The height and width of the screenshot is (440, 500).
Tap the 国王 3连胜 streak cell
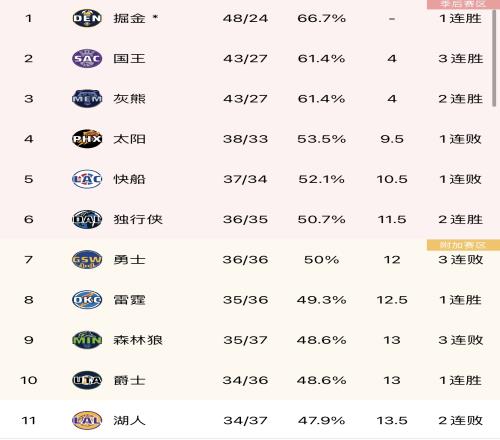click(461, 58)
